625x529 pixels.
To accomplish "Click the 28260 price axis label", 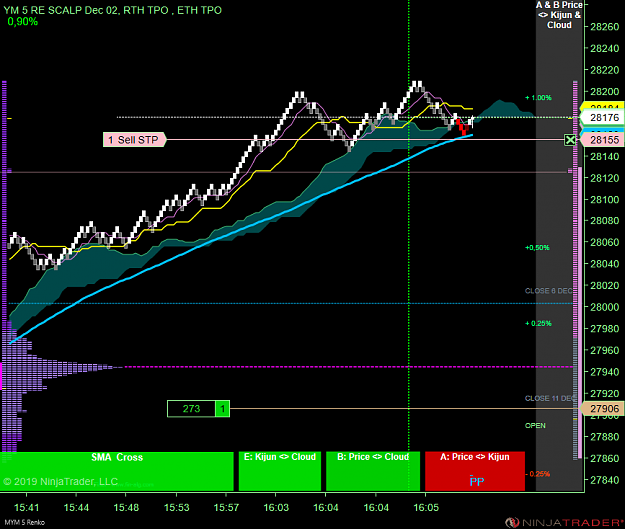I will coord(604,27).
